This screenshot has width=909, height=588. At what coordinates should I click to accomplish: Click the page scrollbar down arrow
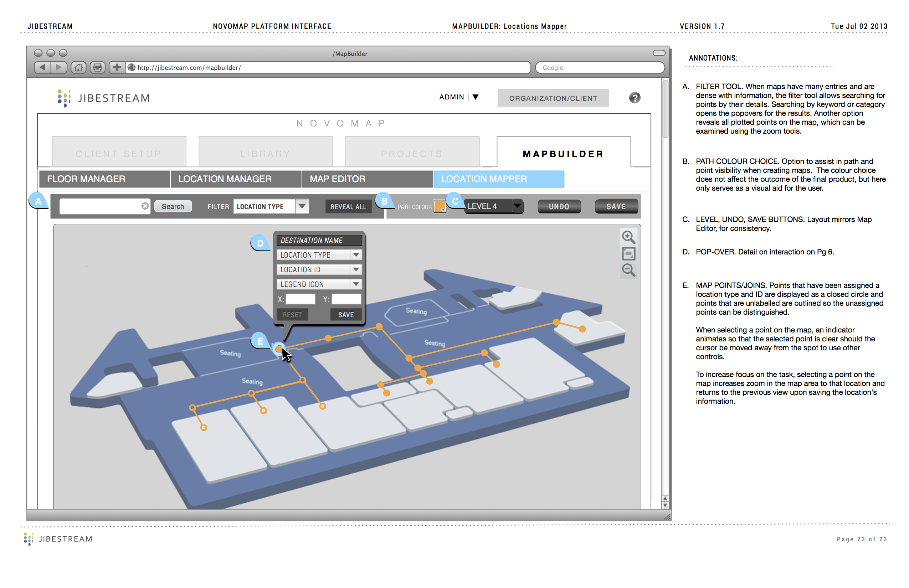665,505
